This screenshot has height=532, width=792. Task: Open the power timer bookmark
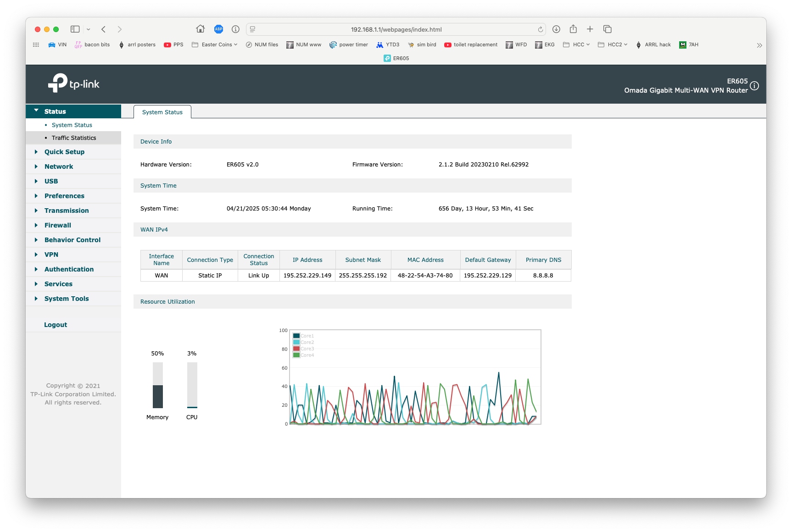[x=349, y=44]
